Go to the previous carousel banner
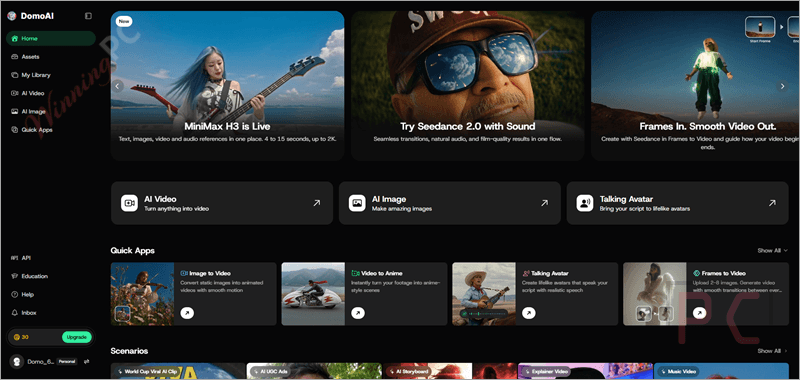Screen dimensions: 800x380 click(x=118, y=86)
